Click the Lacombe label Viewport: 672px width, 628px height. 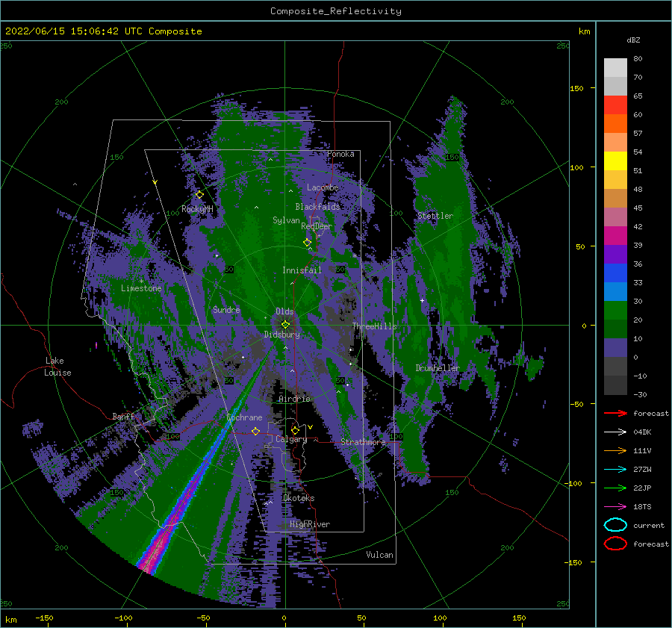(323, 187)
